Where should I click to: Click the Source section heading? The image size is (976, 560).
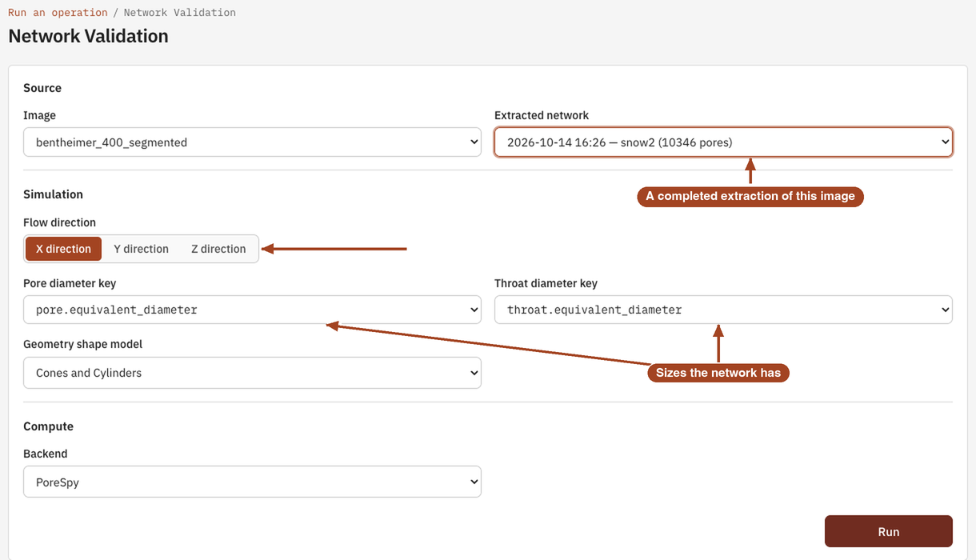click(x=42, y=88)
